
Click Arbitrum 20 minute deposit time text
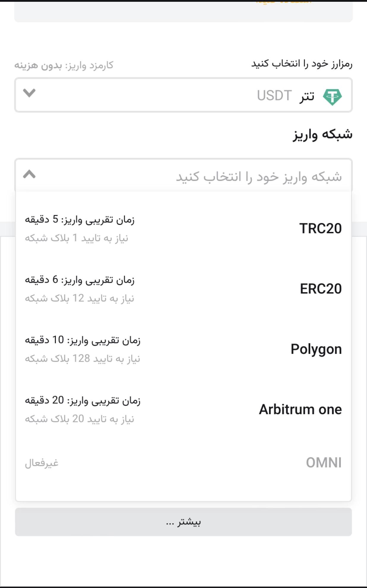point(83,401)
